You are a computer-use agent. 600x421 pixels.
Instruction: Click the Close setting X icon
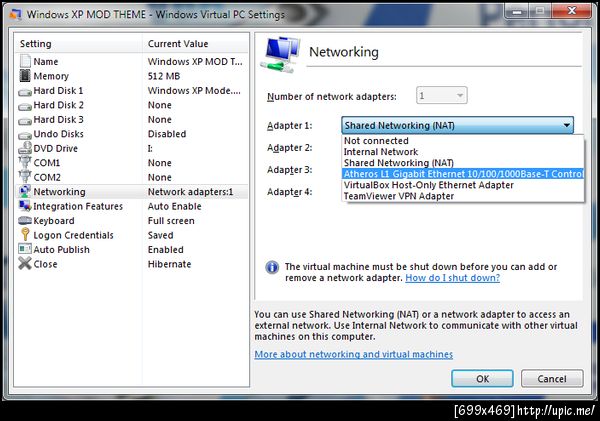(x=25, y=264)
